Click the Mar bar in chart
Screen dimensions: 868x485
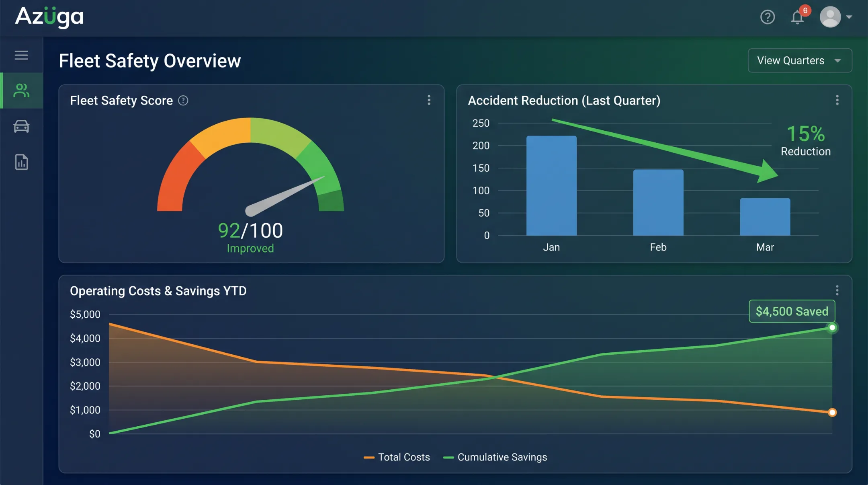(x=765, y=217)
